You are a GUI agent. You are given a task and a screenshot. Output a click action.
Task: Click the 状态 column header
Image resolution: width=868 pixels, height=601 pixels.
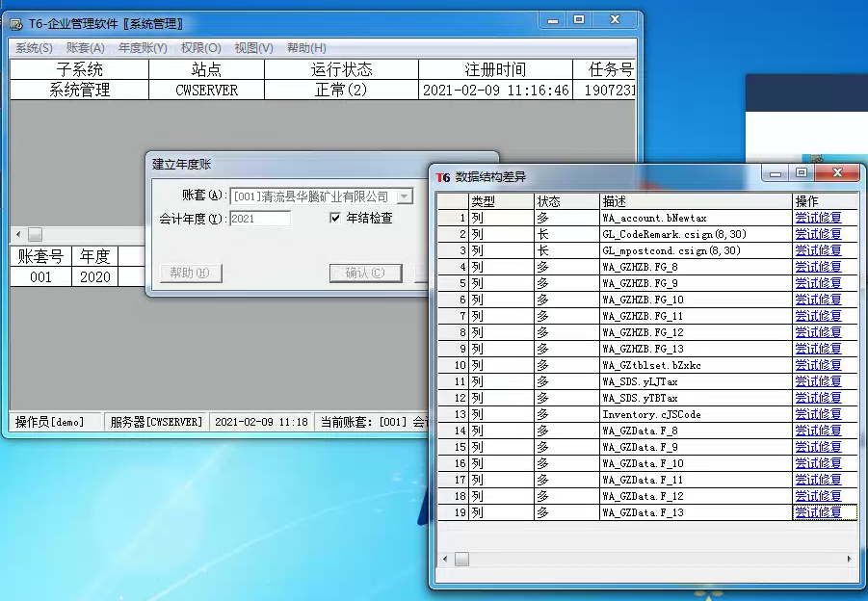coord(566,201)
